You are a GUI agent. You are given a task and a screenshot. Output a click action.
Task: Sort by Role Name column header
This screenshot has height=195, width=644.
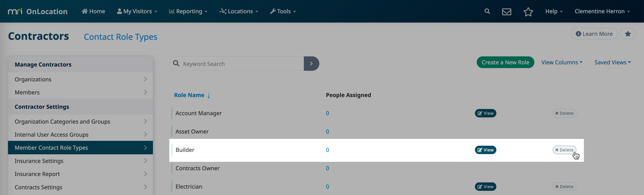(x=192, y=95)
